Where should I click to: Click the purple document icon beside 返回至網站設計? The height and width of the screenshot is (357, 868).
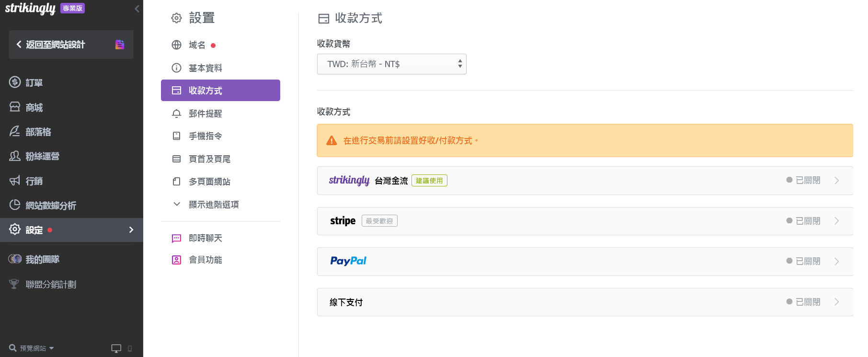coord(120,45)
